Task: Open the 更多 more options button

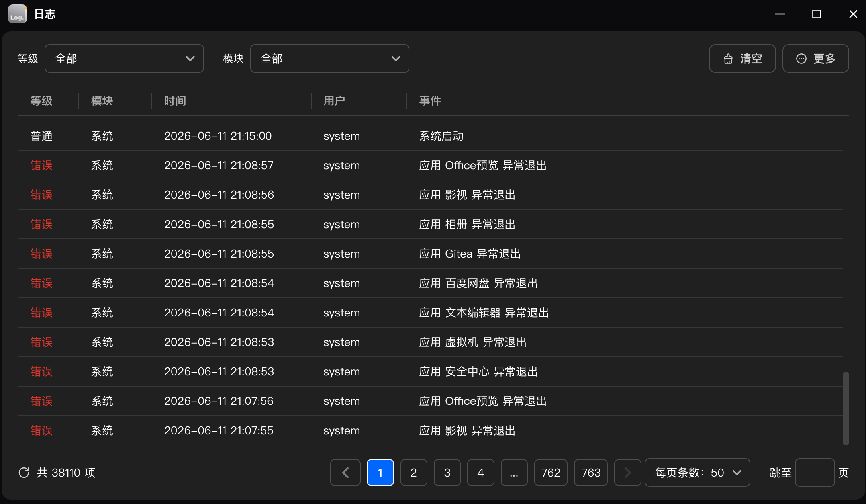Action: click(x=815, y=59)
